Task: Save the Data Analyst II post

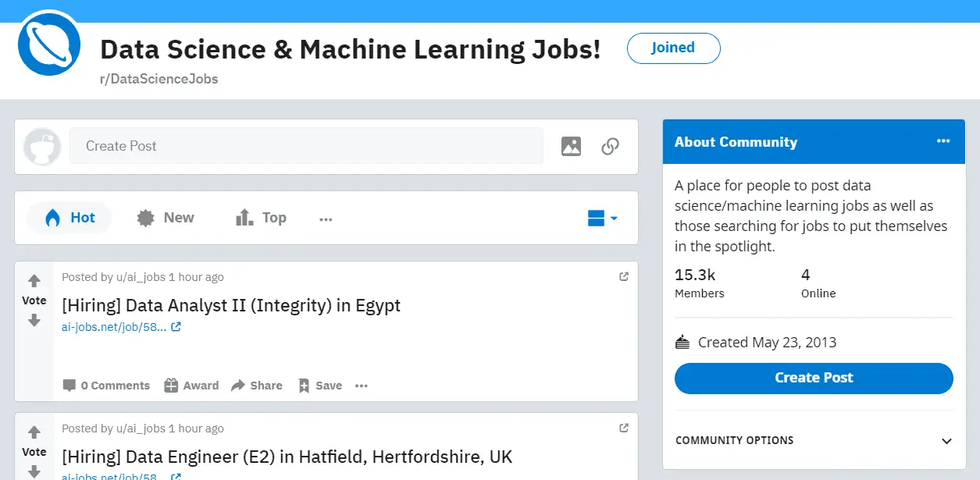Action: coord(320,386)
